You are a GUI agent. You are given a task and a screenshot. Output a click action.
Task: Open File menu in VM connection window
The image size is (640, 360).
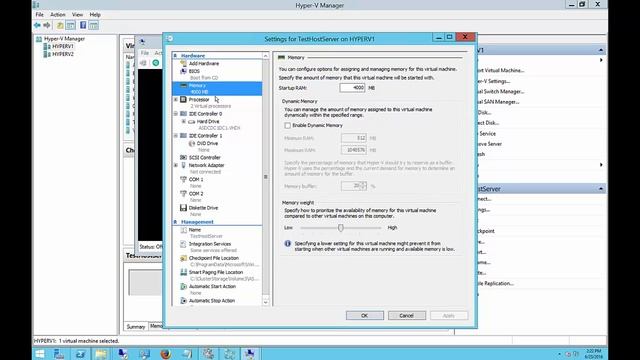coord(145,53)
